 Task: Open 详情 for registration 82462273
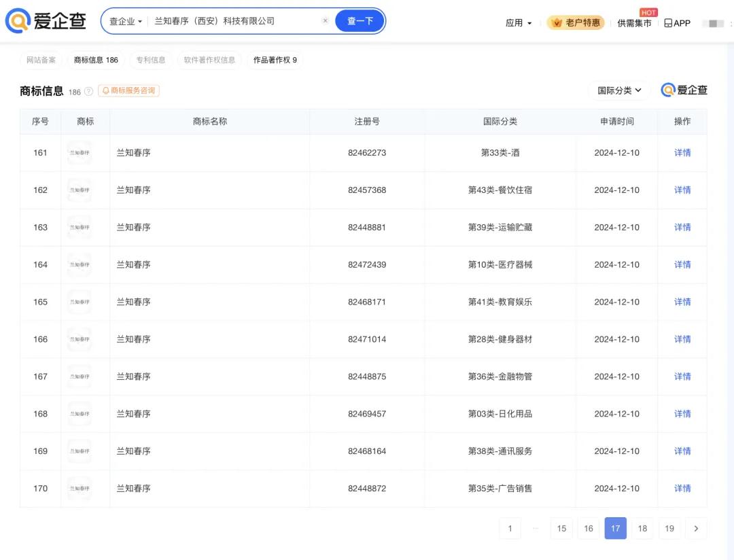pos(682,153)
